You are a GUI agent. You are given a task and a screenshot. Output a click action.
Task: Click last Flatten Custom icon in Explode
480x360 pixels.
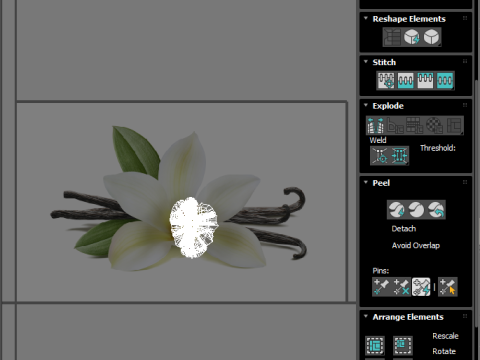454,125
